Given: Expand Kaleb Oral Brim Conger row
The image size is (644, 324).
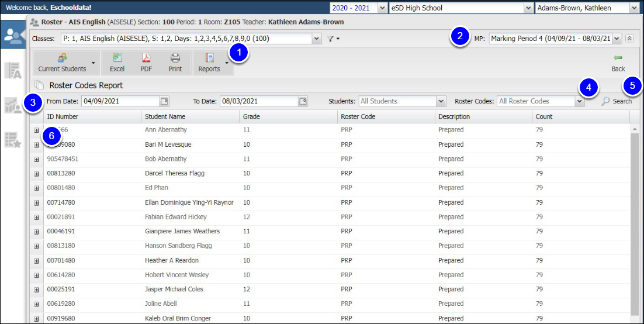Looking at the screenshot, I should tap(37, 319).
